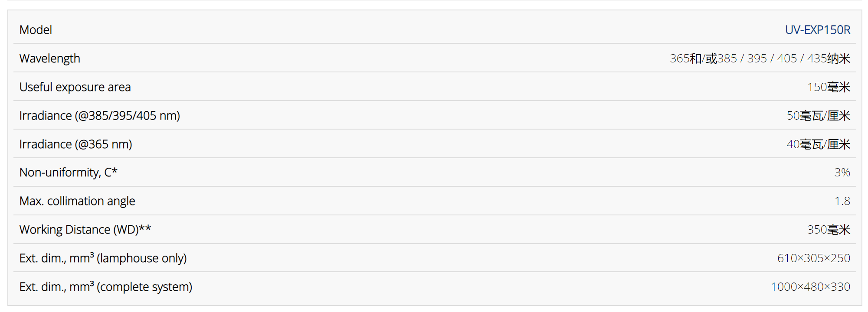
Task: Click the Useful exposure area label
Action: pos(75,87)
